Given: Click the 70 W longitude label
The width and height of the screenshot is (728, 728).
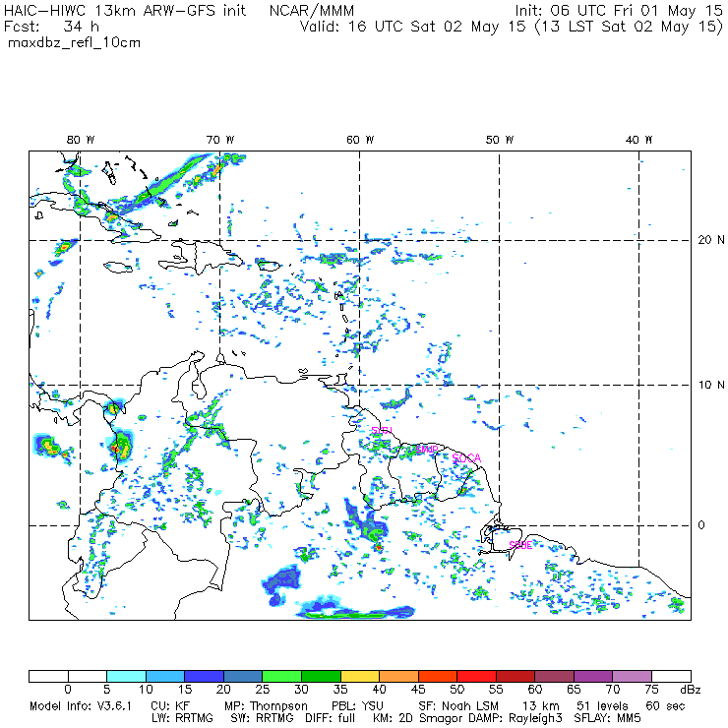Looking at the screenshot, I should (x=220, y=140).
